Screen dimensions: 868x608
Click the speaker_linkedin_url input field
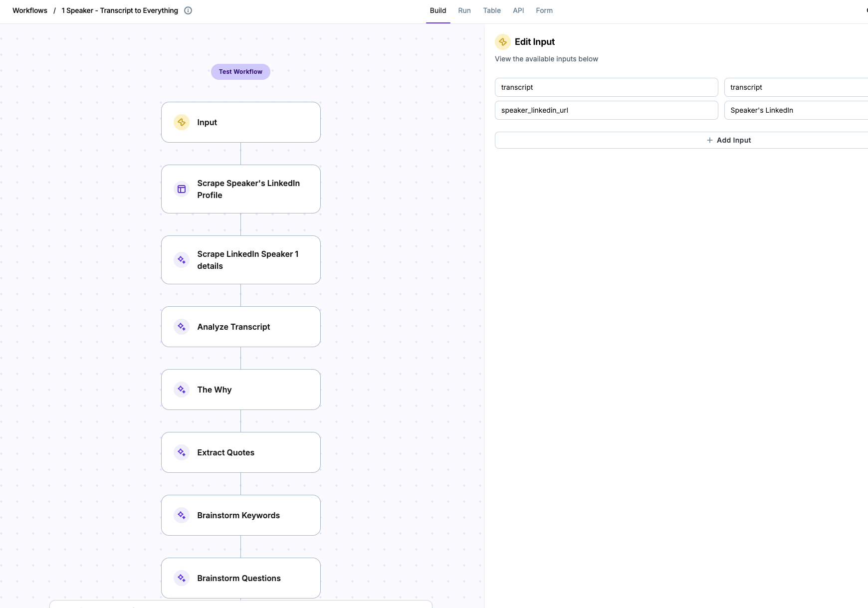pos(606,110)
